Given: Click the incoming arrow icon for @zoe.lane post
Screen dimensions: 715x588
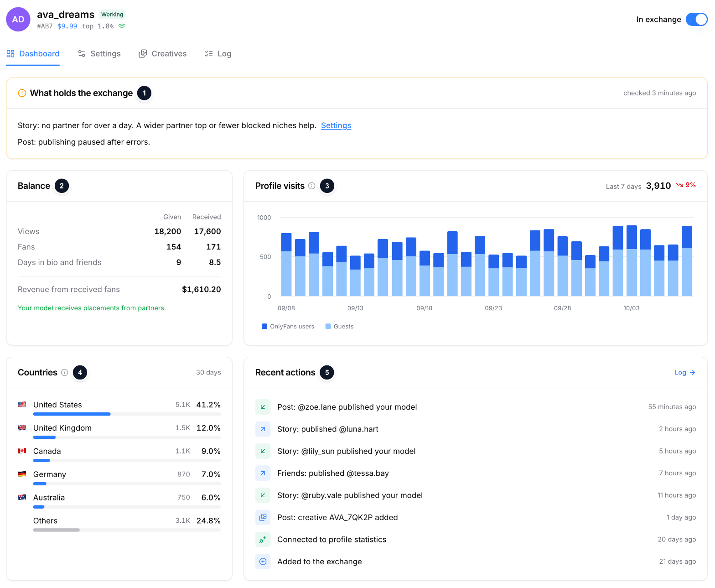Looking at the screenshot, I should point(263,407).
